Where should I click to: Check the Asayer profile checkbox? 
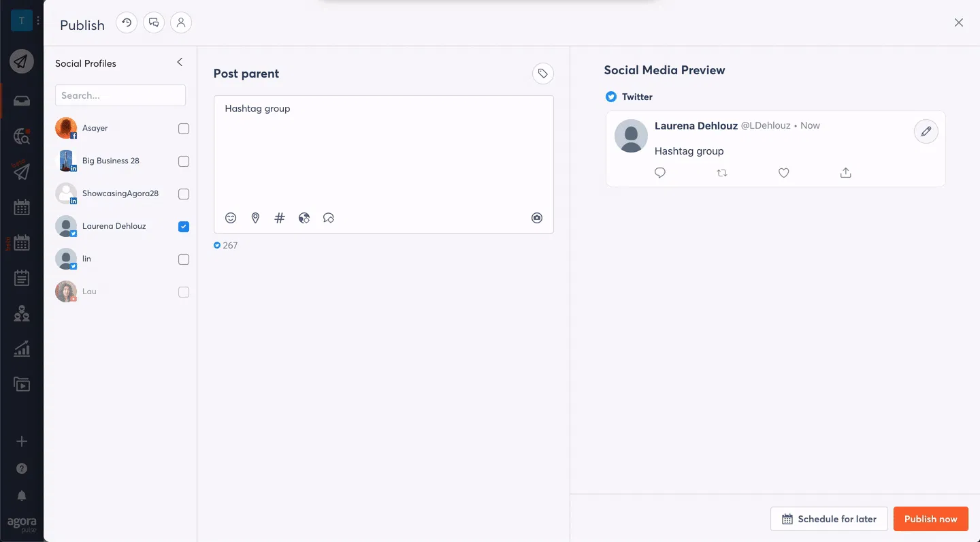184,129
